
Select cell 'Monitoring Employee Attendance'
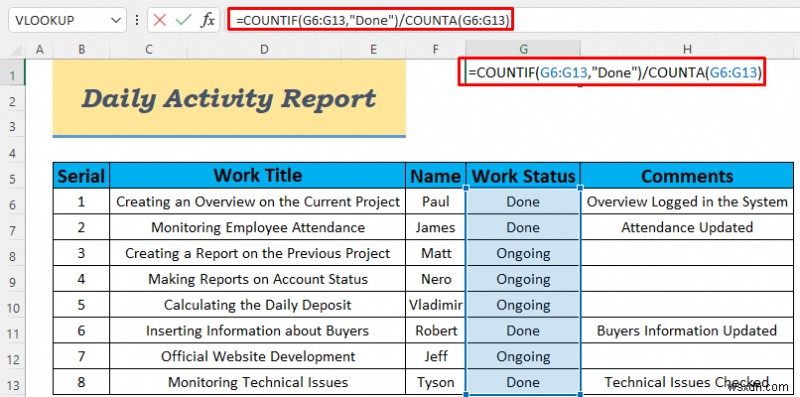[x=258, y=228]
